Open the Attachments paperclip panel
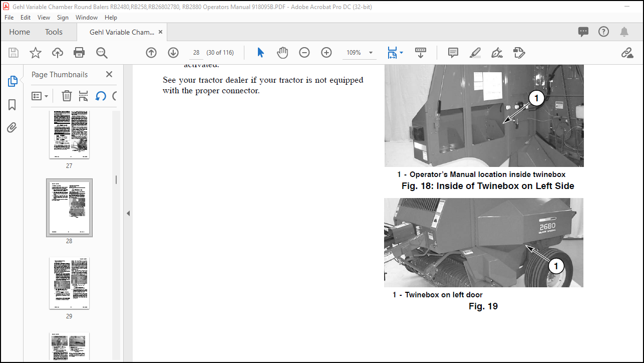 pos(12,128)
